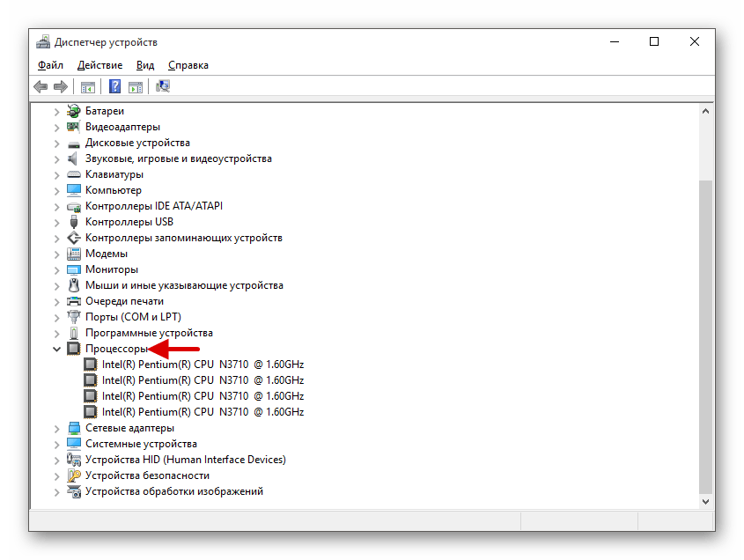Screen dimensions: 744x560
Task: Click the Forward arrow toolbar icon
Action: click(x=61, y=86)
